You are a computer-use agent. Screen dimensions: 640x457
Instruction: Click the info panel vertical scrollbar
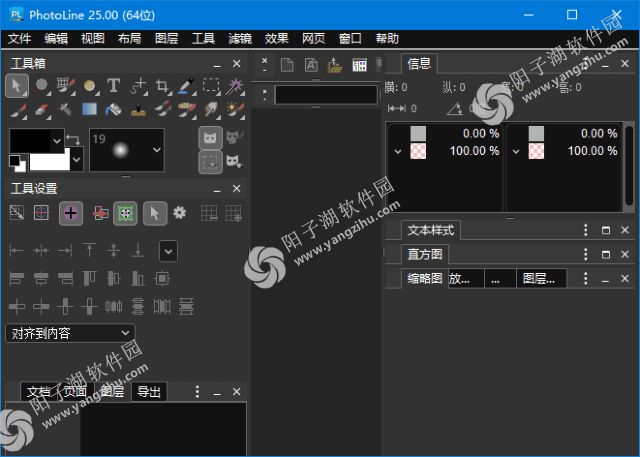pyautogui.click(x=629, y=165)
